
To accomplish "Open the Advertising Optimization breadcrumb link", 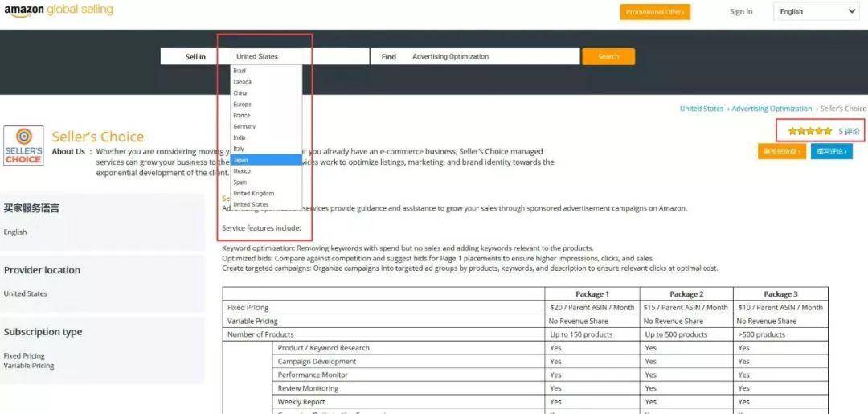I will [772, 109].
